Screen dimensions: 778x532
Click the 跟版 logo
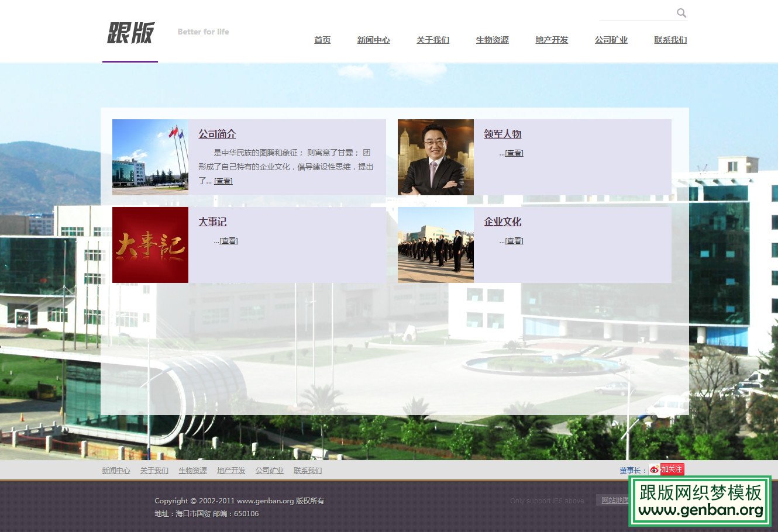130,34
